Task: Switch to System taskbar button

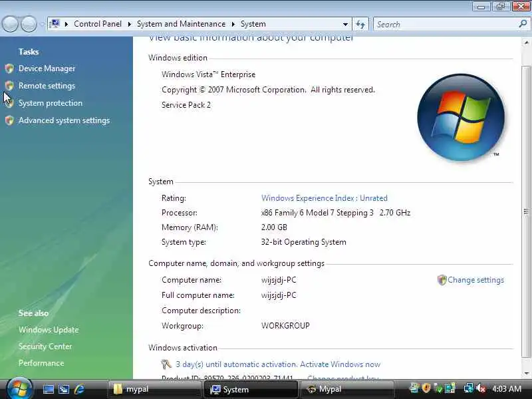Action: [x=251, y=389]
